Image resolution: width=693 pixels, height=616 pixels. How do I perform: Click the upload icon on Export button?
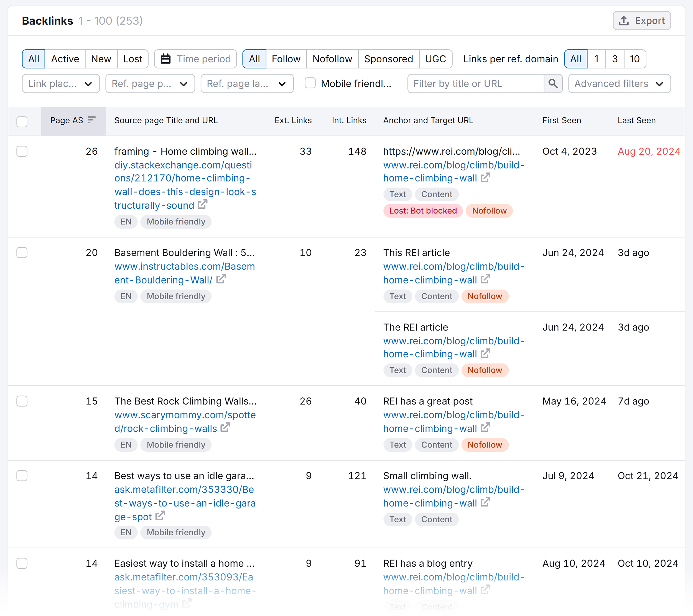click(x=623, y=20)
